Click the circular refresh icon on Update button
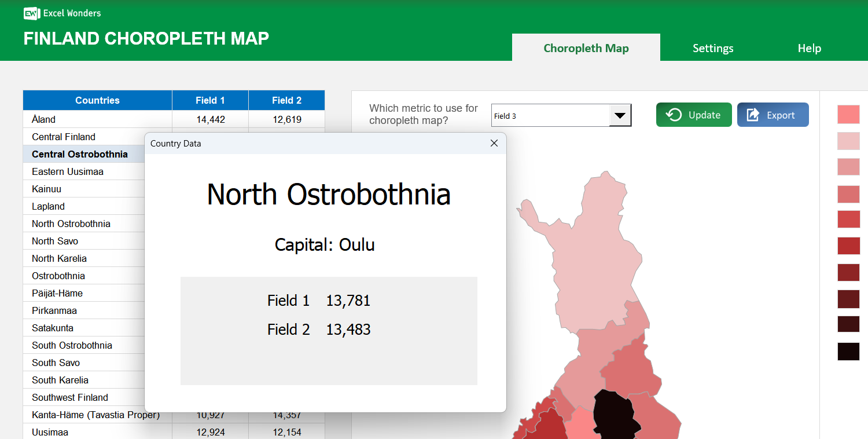This screenshot has height=439, width=868. coord(673,115)
